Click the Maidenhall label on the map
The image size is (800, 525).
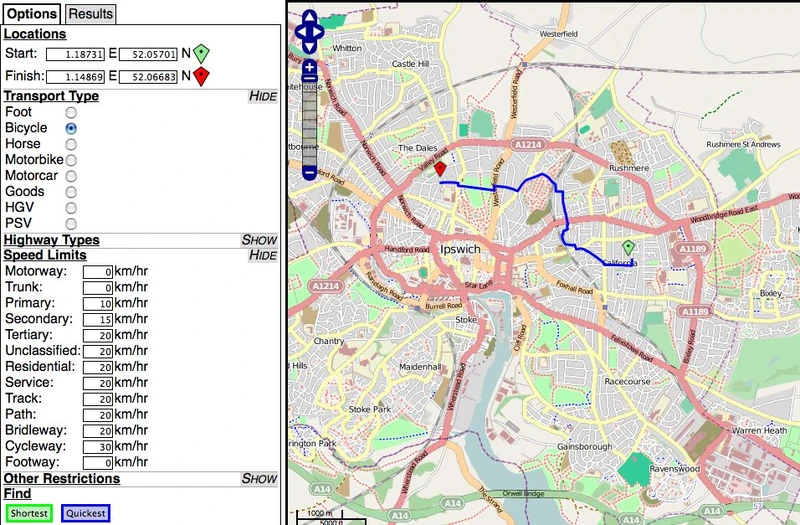[x=420, y=367]
